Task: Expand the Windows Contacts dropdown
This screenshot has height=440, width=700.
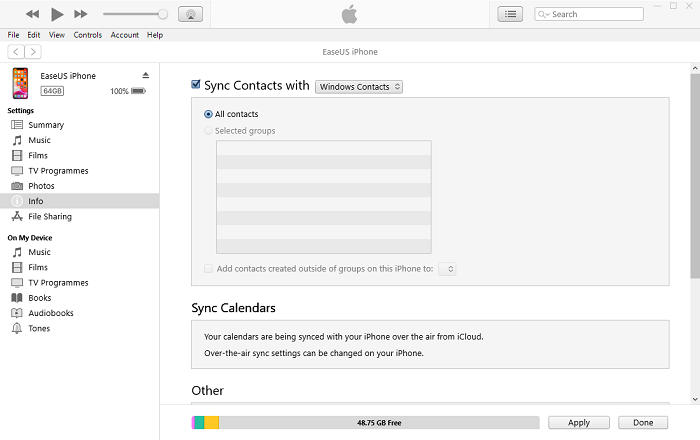Action: click(359, 87)
